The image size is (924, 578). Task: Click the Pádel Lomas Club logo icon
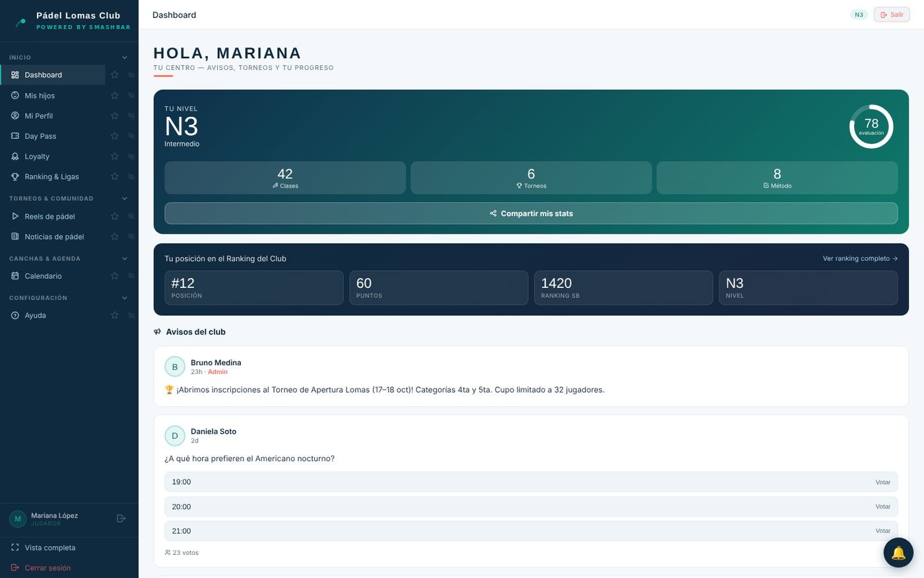21,22
